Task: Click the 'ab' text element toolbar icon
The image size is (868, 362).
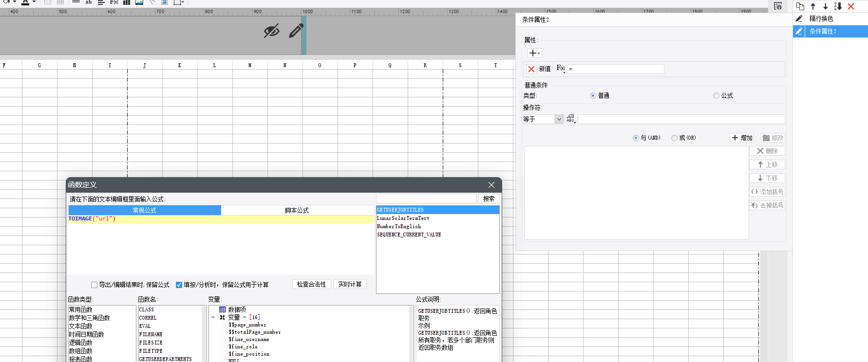Action: click(89, 2)
